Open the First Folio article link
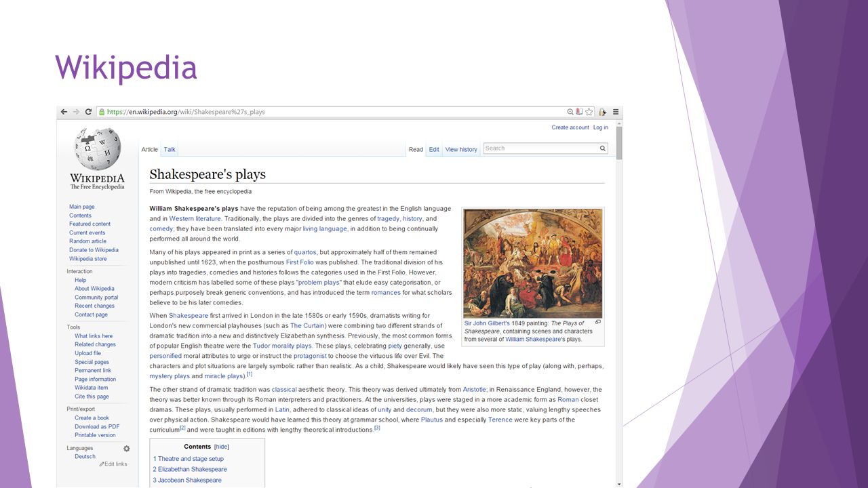Viewport: 868px width, 488px height. pos(300,262)
